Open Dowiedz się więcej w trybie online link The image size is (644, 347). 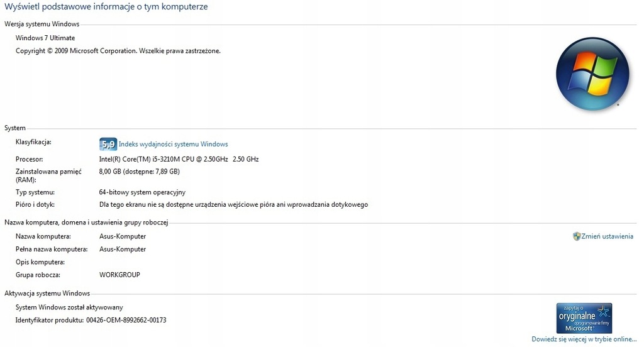pyautogui.click(x=584, y=339)
